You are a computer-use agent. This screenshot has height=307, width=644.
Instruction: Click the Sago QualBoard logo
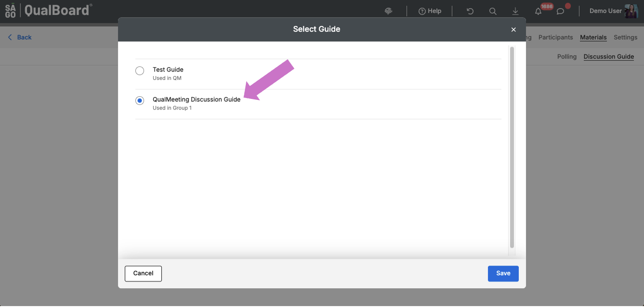point(49,11)
